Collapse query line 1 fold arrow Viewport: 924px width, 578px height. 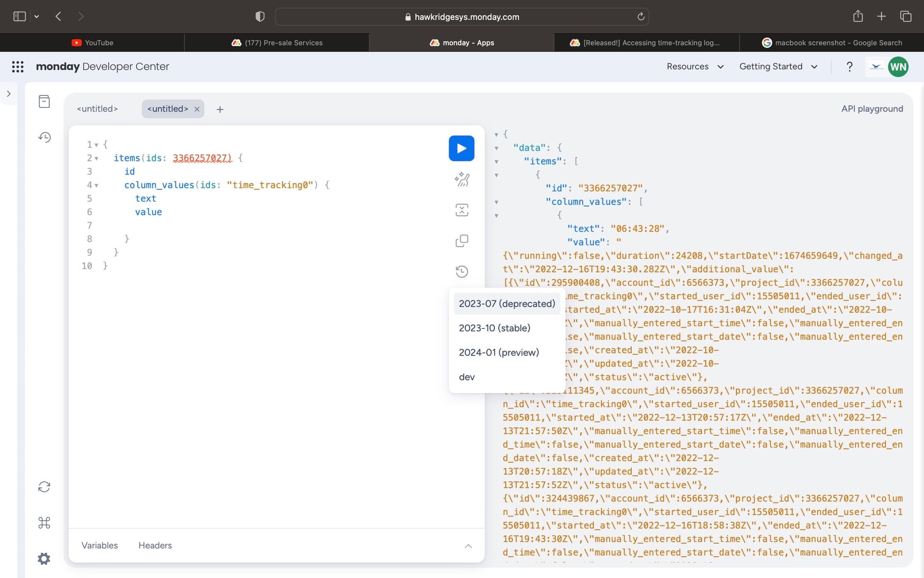click(x=96, y=145)
